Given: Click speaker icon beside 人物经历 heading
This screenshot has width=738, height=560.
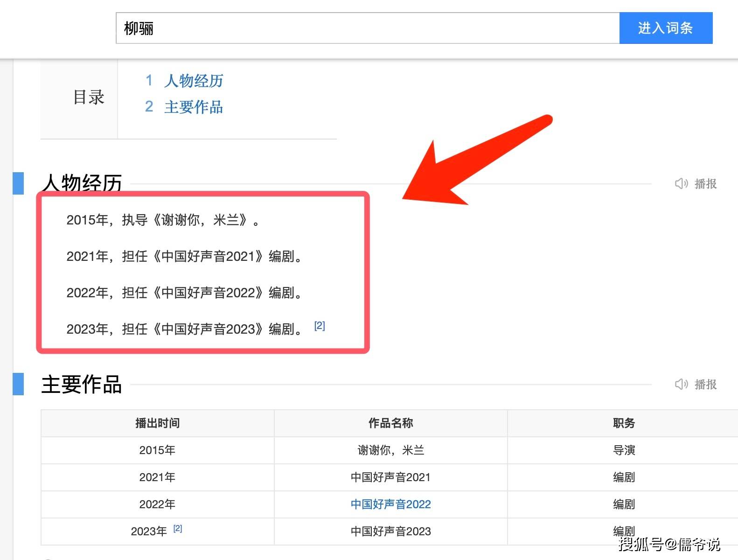Looking at the screenshot, I should click(681, 184).
